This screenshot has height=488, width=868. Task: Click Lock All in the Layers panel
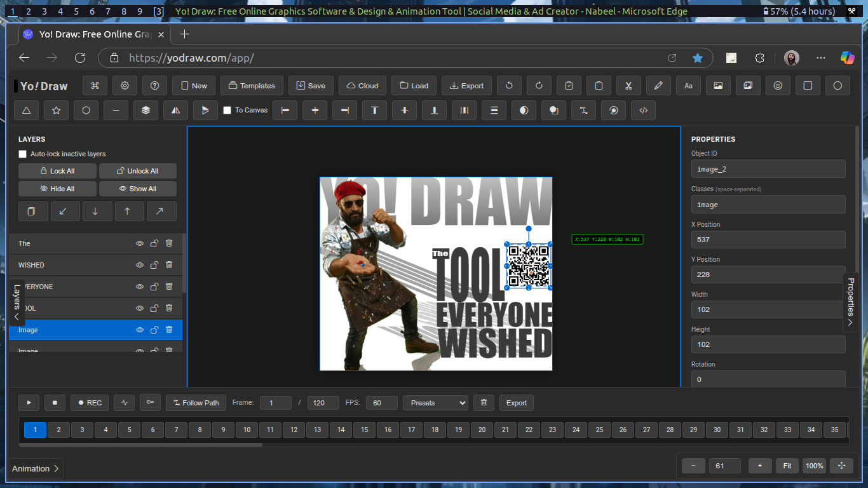coord(57,170)
